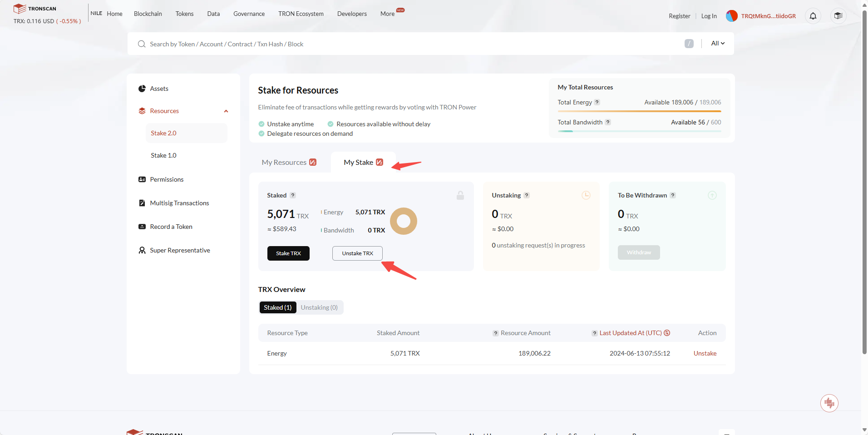Open the Blockchain menu
The width and height of the screenshot is (868, 435).
pos(148,14)
